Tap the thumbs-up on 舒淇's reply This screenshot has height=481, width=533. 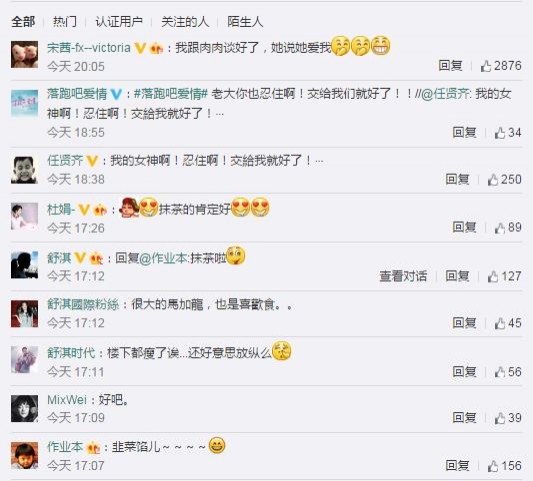click(x=493, y=276)
